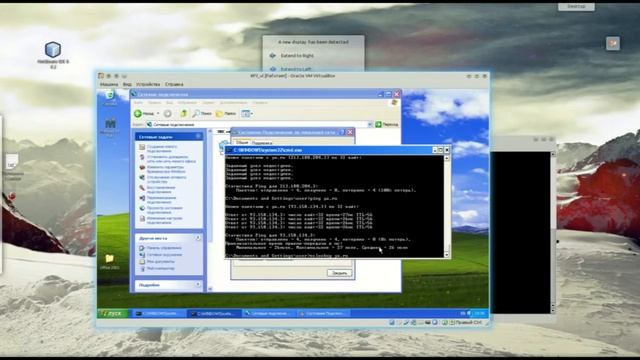Viewport: 640px width, 360px height.
Task: Expand the Подробно panel
Action: pyautogui.click(x=198, y=285)
